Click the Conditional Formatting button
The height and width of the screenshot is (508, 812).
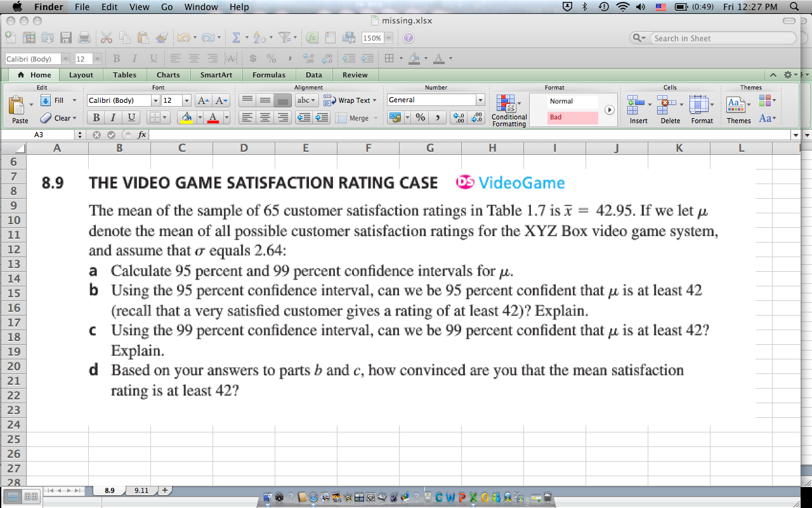[509, 110]
